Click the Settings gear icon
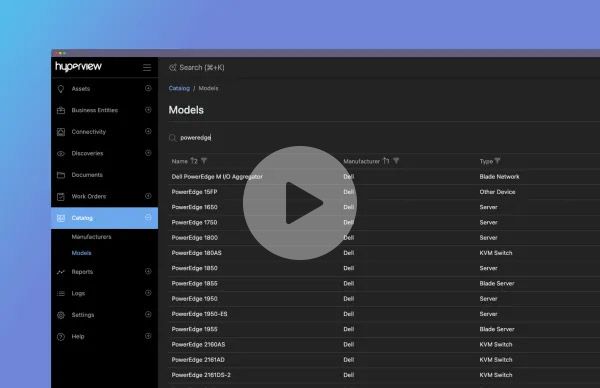Image resolution: width=600 pixels, height=388 pixels. point(61,315)
